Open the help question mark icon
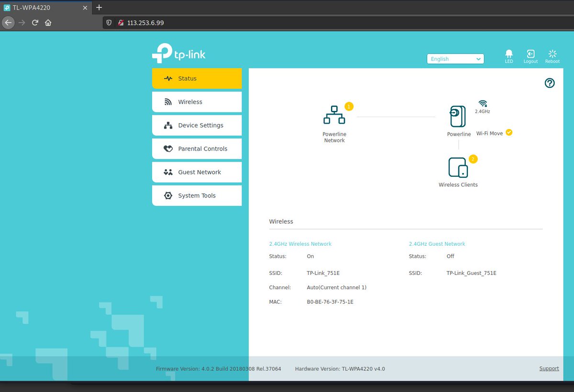 pyautogui.click(x=550, y=83)
